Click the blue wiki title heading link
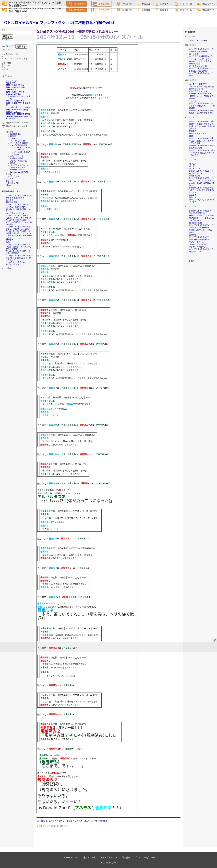The height and width of the screenshot is (868, 217). (58, 23)
